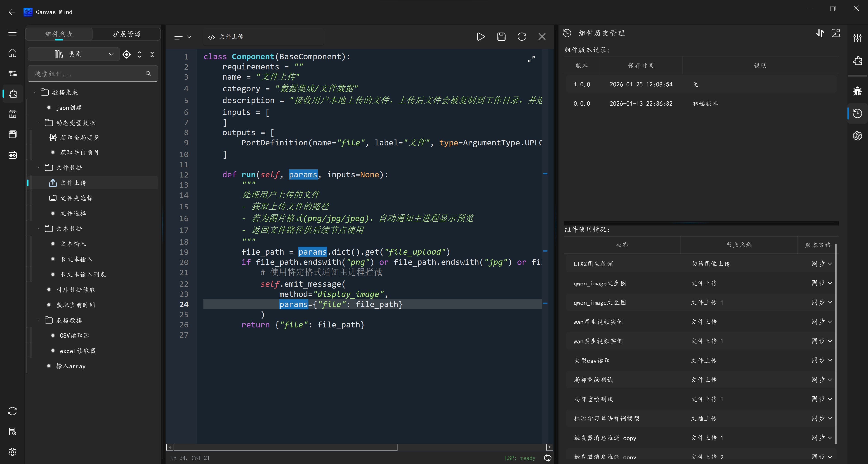Reload the component code
868x464 pixels.
click(522, 36)
